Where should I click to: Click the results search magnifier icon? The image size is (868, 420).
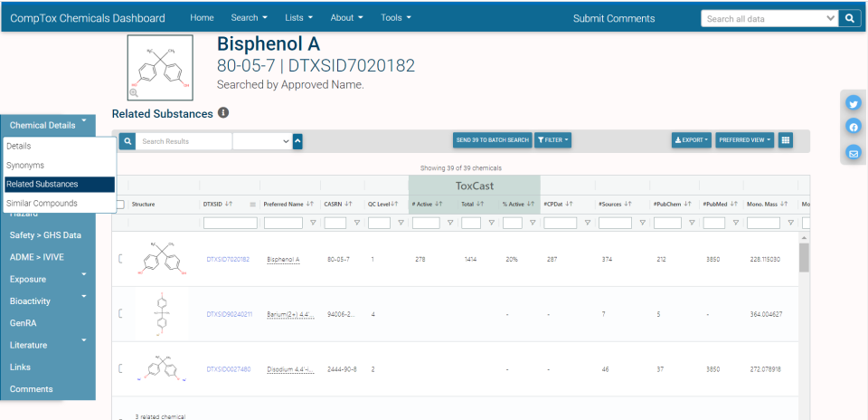click(127, 141)
